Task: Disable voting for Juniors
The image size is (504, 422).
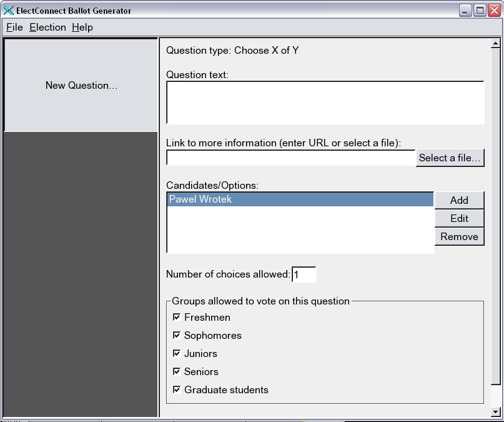Action: pos(177,354)
